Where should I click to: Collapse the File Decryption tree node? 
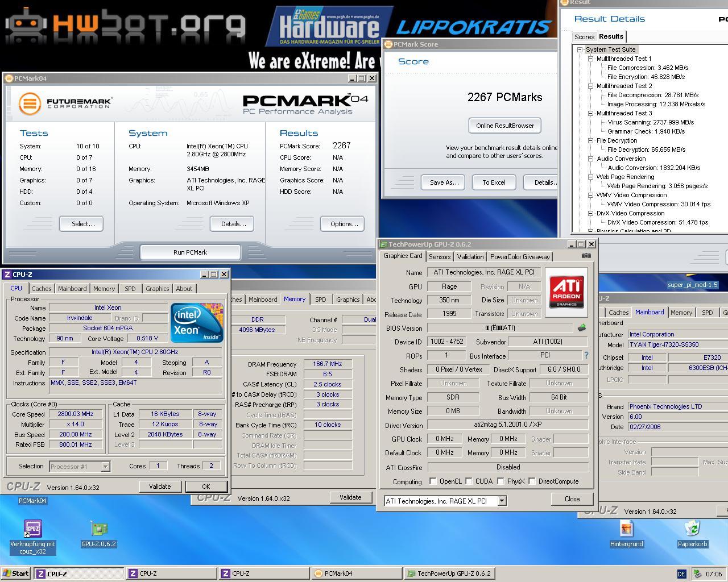tap(590, 140)
